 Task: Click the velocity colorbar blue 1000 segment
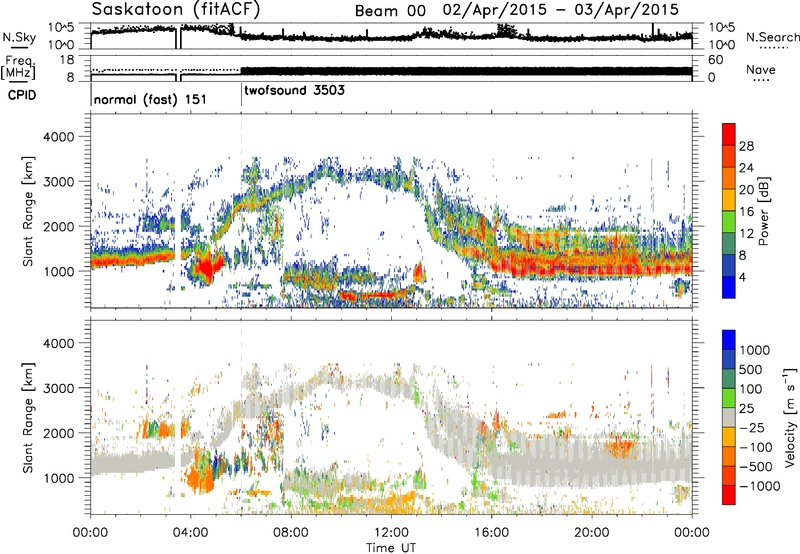tap(729, 340)
